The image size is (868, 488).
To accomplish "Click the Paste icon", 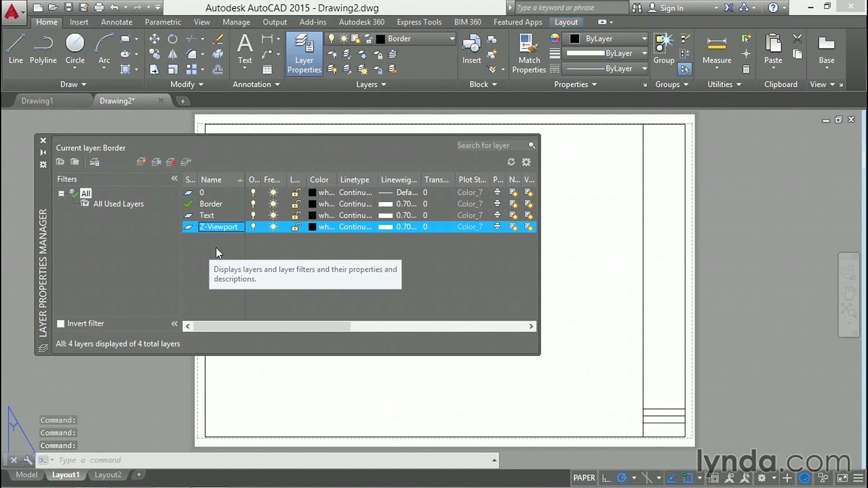I will coord(773,50).
